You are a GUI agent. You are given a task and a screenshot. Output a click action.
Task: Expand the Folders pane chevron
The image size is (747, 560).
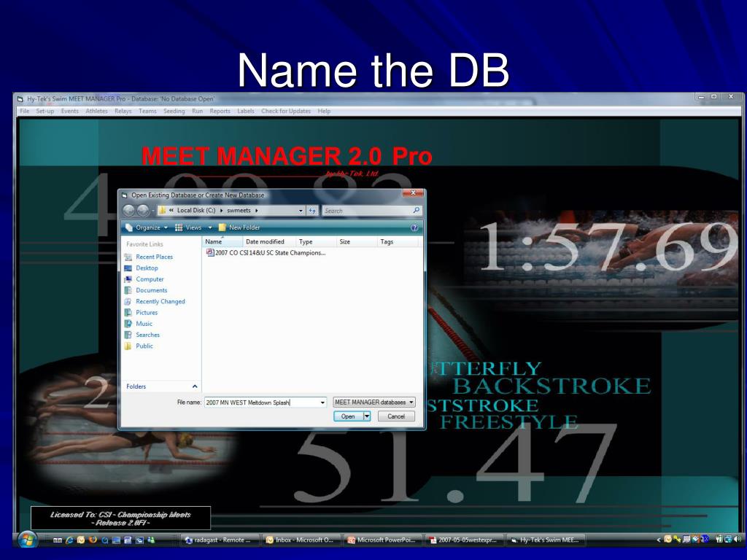(194, 386)
